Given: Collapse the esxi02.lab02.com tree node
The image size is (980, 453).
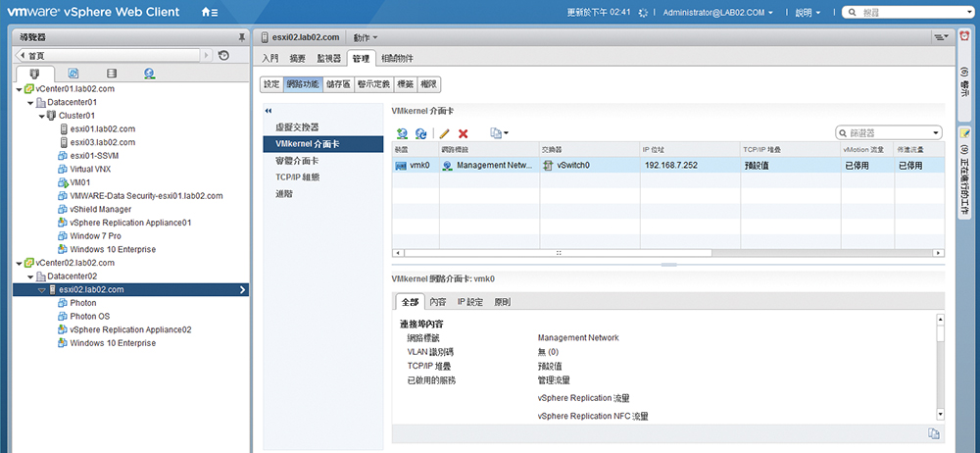Looking at the screenshot, I should (42, 289).
